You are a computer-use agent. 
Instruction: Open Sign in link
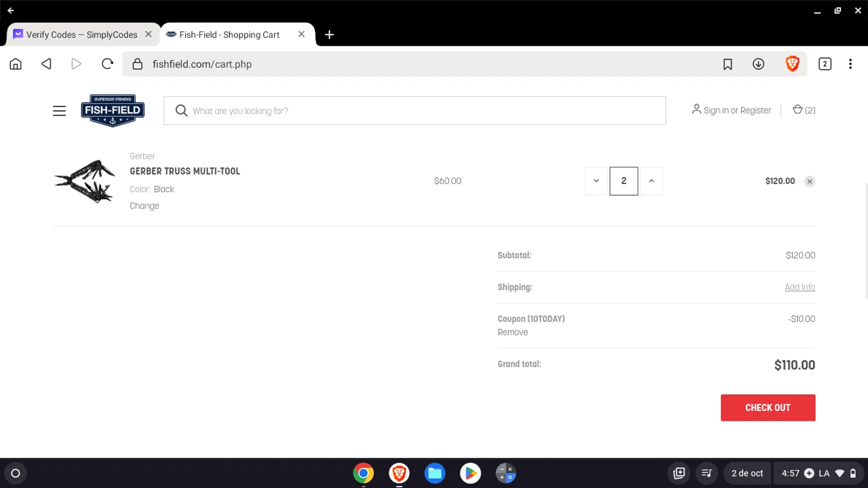pyautogui.click(x=716, y=110)
